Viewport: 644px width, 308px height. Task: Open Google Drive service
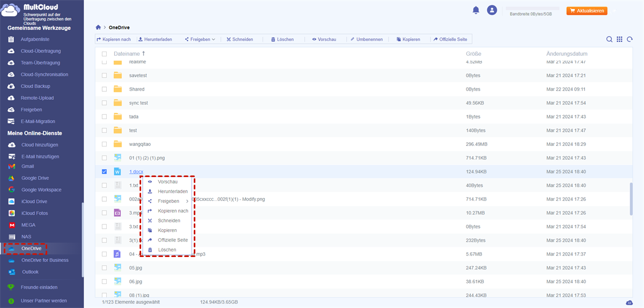[35, 178]
